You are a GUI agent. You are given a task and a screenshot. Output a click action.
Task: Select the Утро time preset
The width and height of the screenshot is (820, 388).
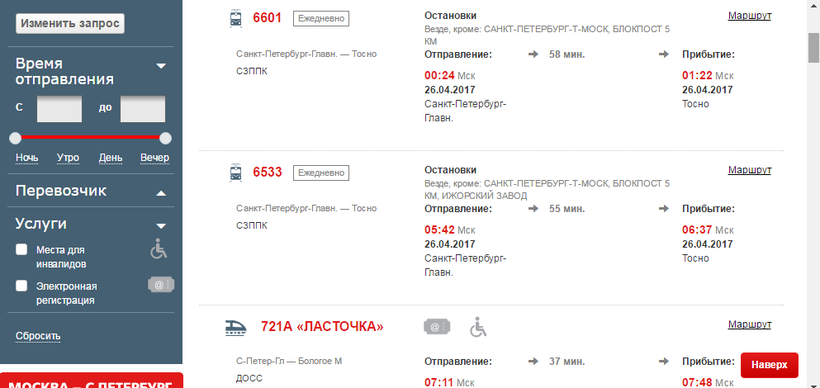[x=68, y=158]
